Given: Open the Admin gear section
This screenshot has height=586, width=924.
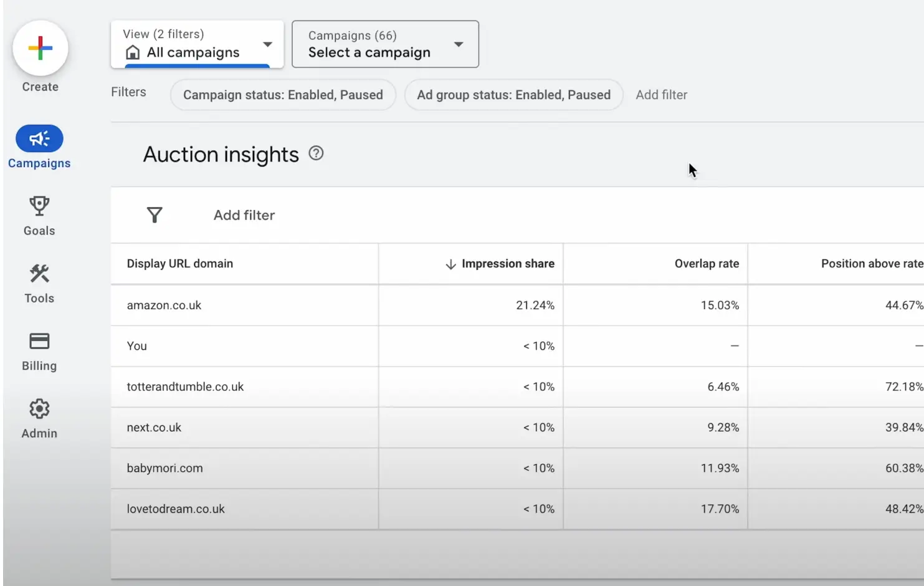Looking at the screenshot, I should pos(39,419).
